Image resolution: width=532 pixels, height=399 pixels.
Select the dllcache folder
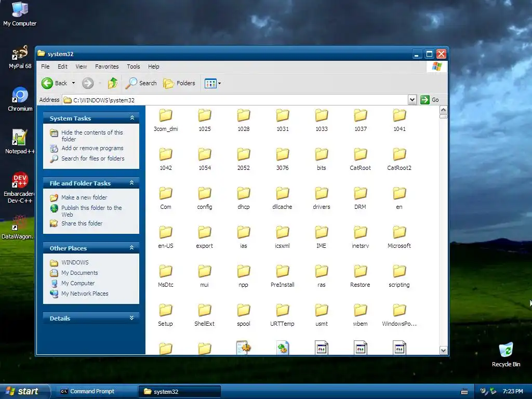pos(282,198)
